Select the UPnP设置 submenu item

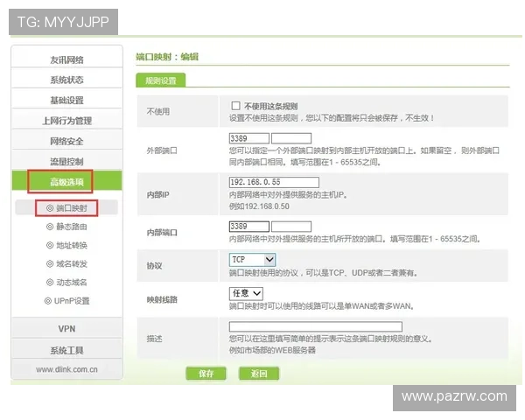click(66, 301)
